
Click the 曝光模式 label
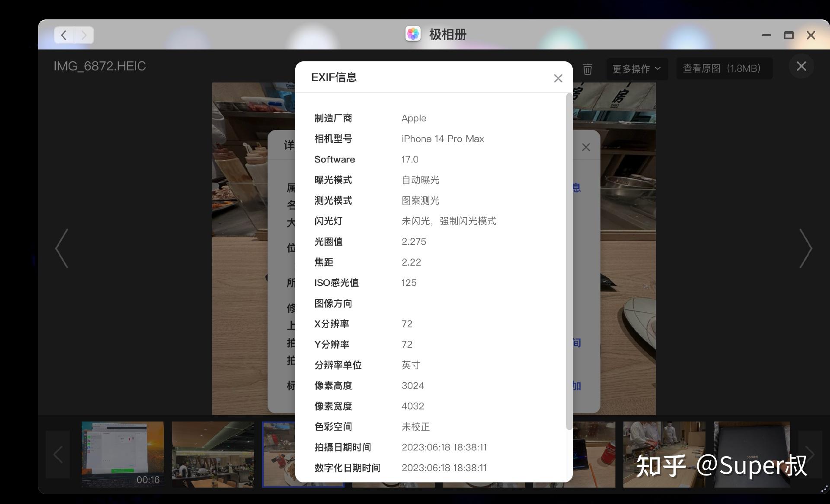[333, 180]
